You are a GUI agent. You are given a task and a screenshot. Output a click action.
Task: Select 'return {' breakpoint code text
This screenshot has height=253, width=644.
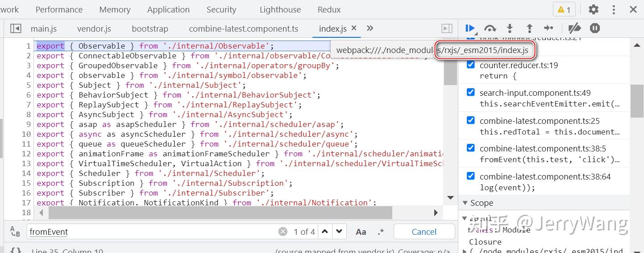[x=498, y=76]
